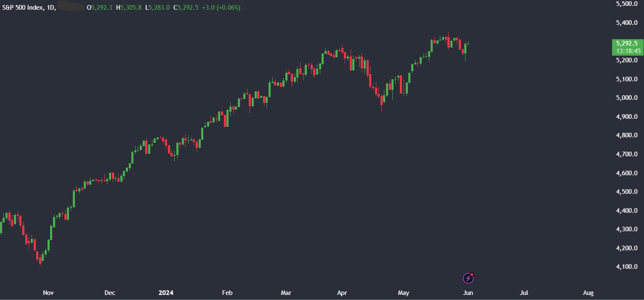
Task: Click the 4,600.0 price axis label
Action: point(627,173)
